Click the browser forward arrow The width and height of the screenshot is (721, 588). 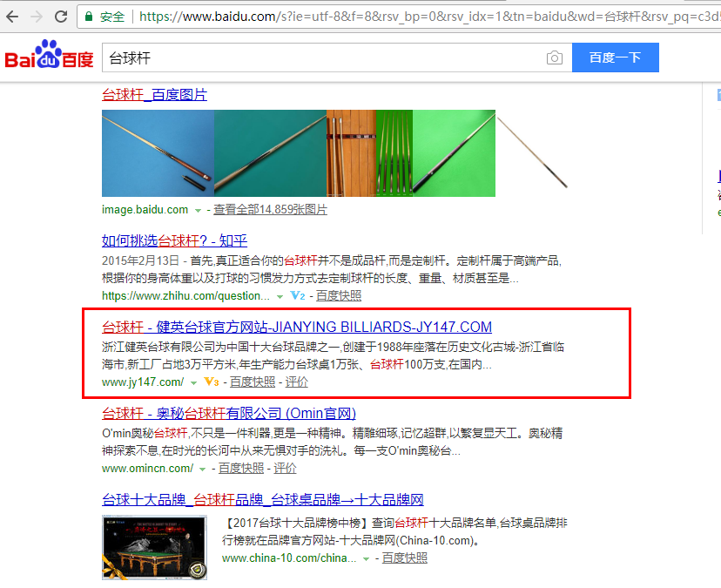coord(37,17)
